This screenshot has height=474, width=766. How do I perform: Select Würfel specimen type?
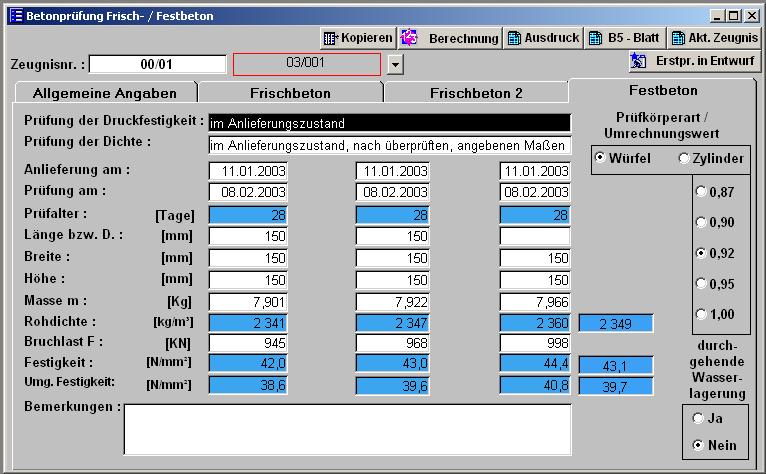(x=600, y=158)
